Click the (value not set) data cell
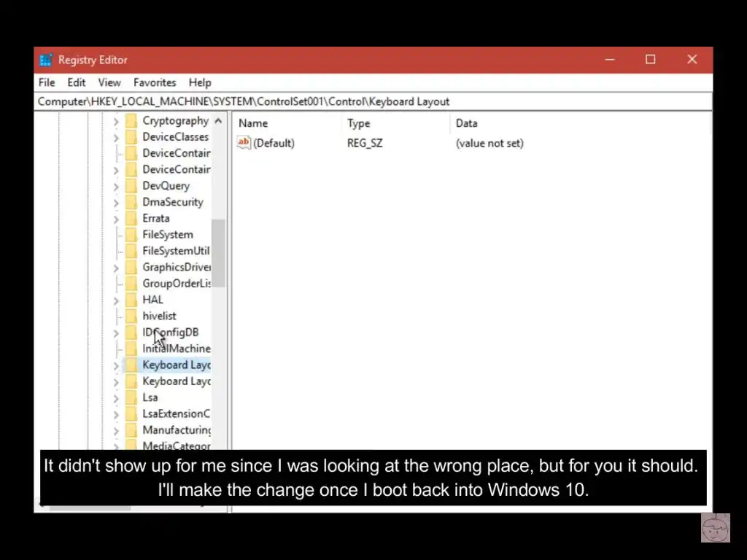Viewport: 747px width, 560px height. 489,143
